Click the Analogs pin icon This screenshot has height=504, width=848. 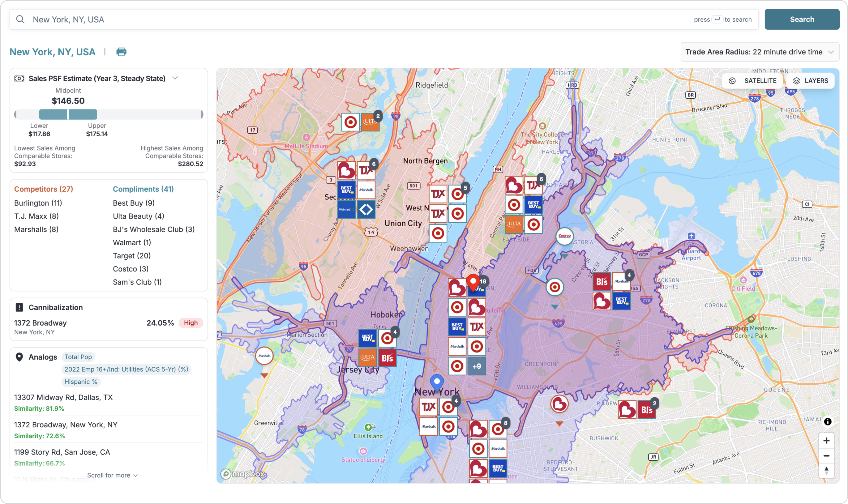point(19,357)
